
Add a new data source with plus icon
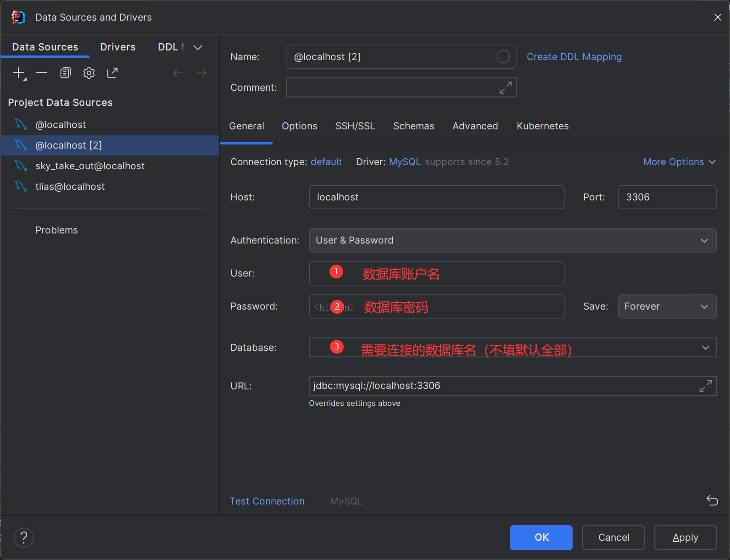[x=19, y=73]
